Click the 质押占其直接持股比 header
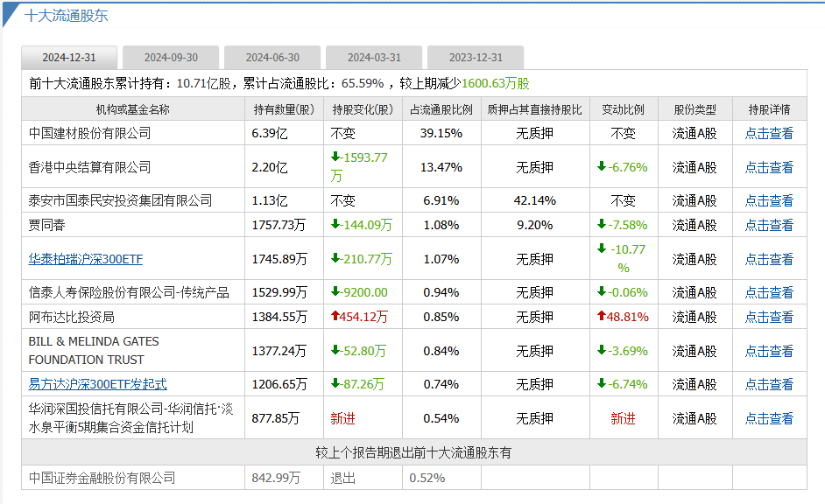Image resolution: width=825 pixels, height=504 pixels. coord(535,109)
